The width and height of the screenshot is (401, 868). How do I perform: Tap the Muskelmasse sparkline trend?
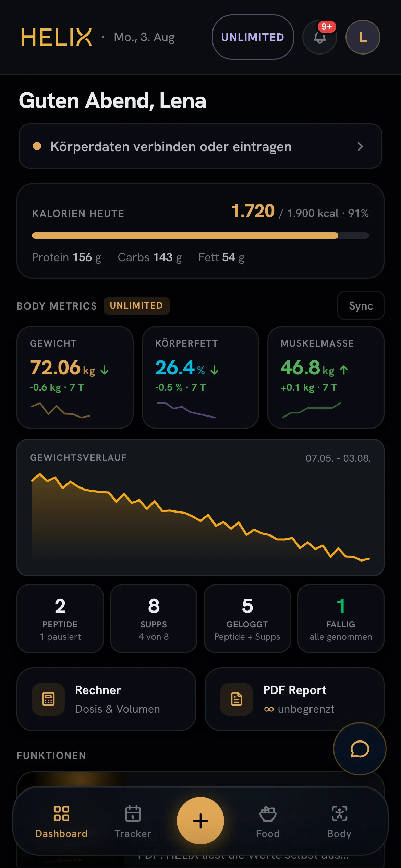tap(311, 410)
